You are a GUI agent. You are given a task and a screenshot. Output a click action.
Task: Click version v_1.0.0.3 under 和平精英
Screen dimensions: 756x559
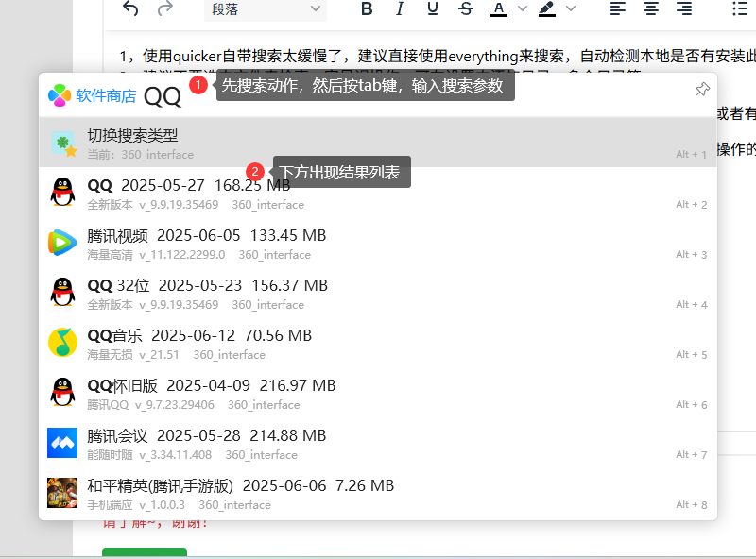coord(162,505)
